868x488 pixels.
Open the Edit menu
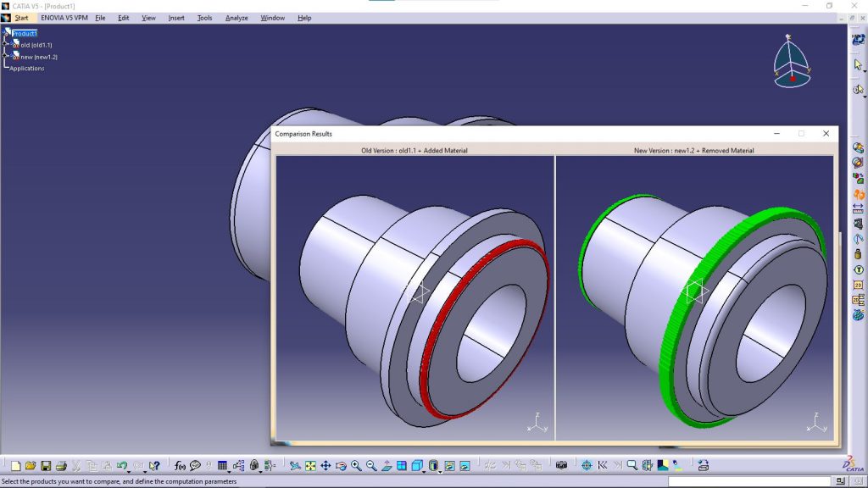pos(123,18)
